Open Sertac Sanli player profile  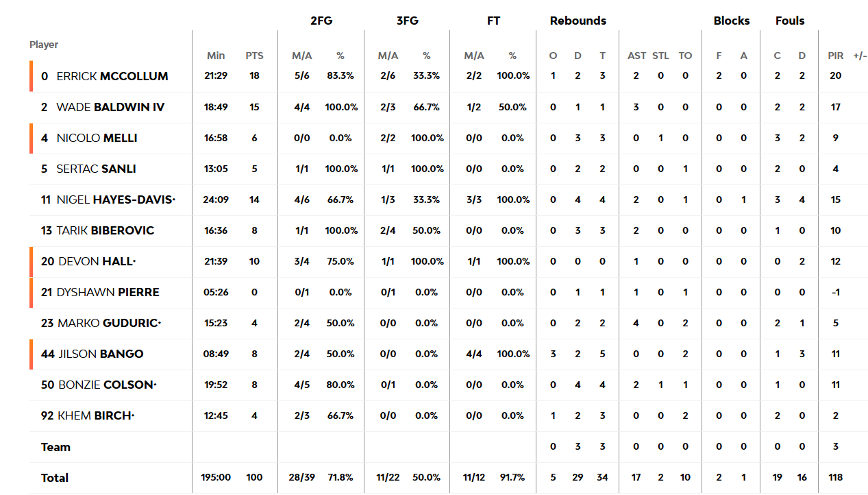click(96, 169)
